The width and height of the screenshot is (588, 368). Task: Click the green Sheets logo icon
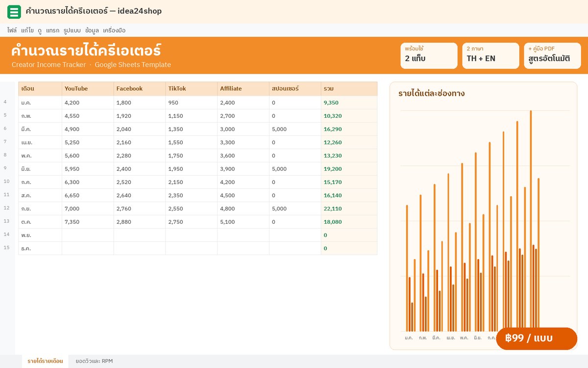[14, 12]
